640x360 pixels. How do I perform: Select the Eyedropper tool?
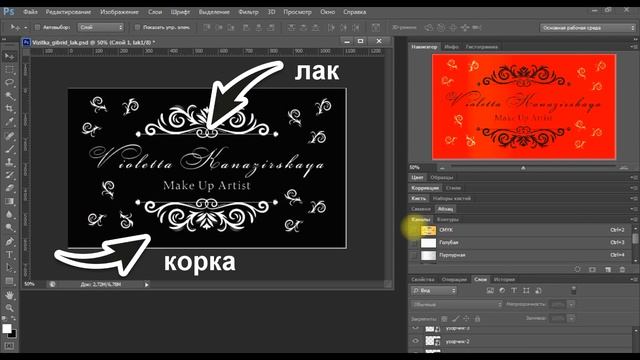[x=9, y=122]
